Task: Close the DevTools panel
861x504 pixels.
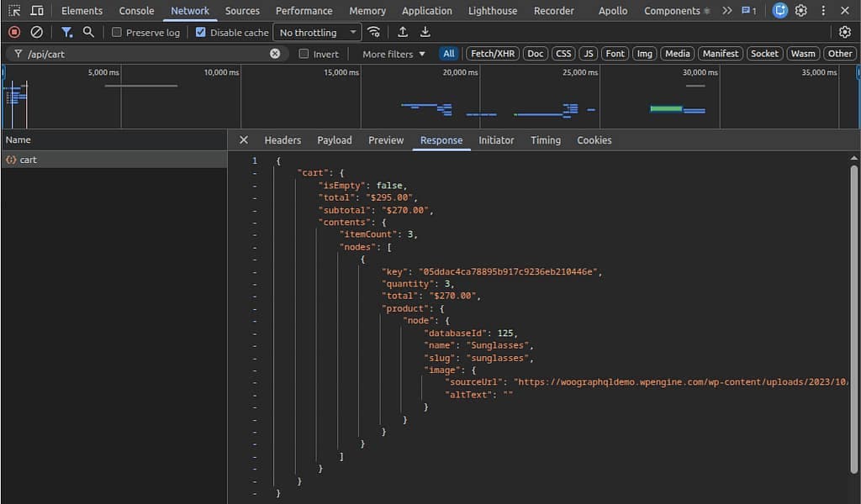Action: click(x=844, y=10)
